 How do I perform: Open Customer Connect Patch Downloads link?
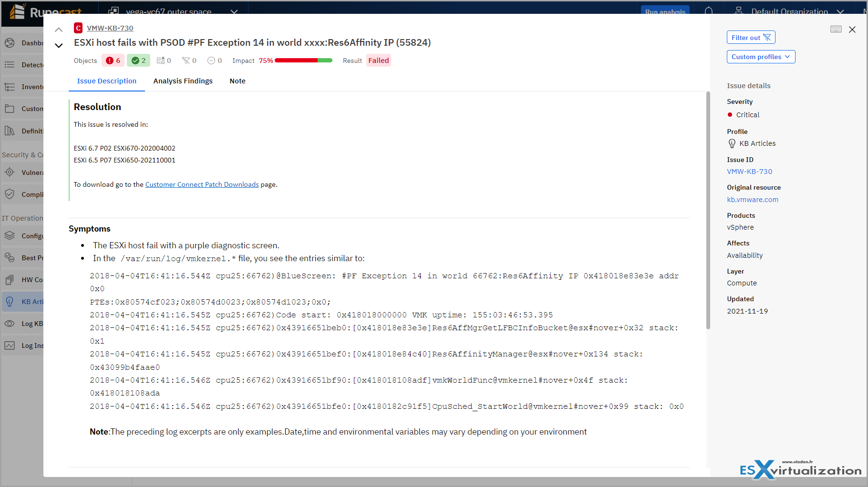coord(202,184)
